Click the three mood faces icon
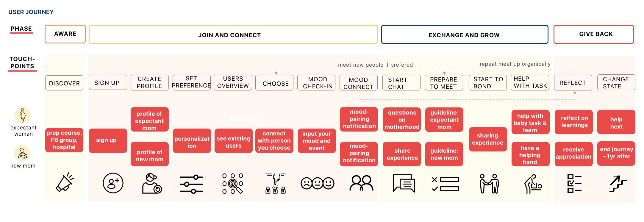The image size is (644, 222). click(x=317, y=183)
